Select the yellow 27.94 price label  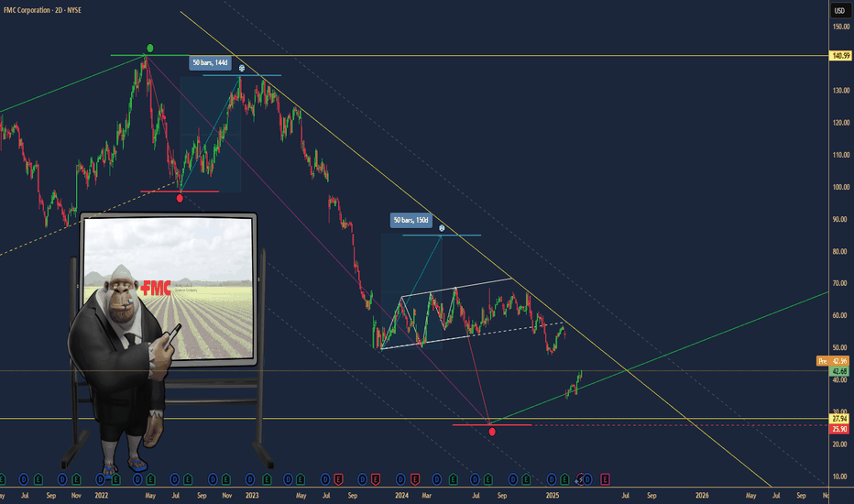pos(839,419)
